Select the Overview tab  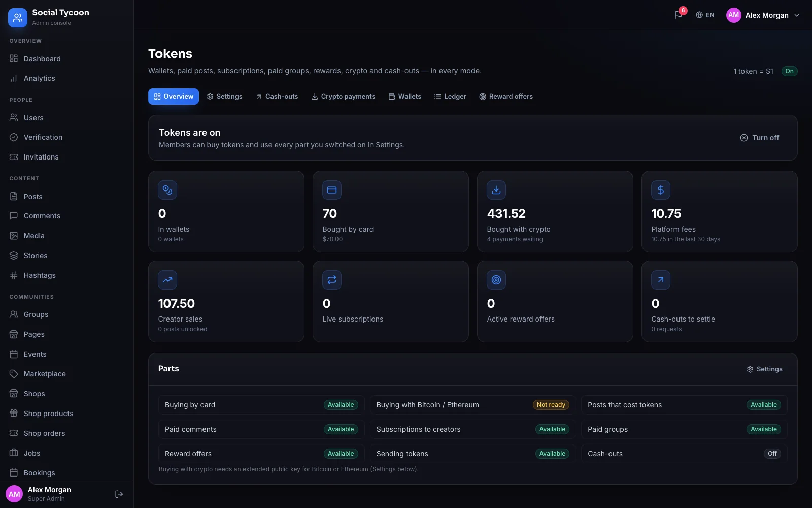[x=174, y=97]
